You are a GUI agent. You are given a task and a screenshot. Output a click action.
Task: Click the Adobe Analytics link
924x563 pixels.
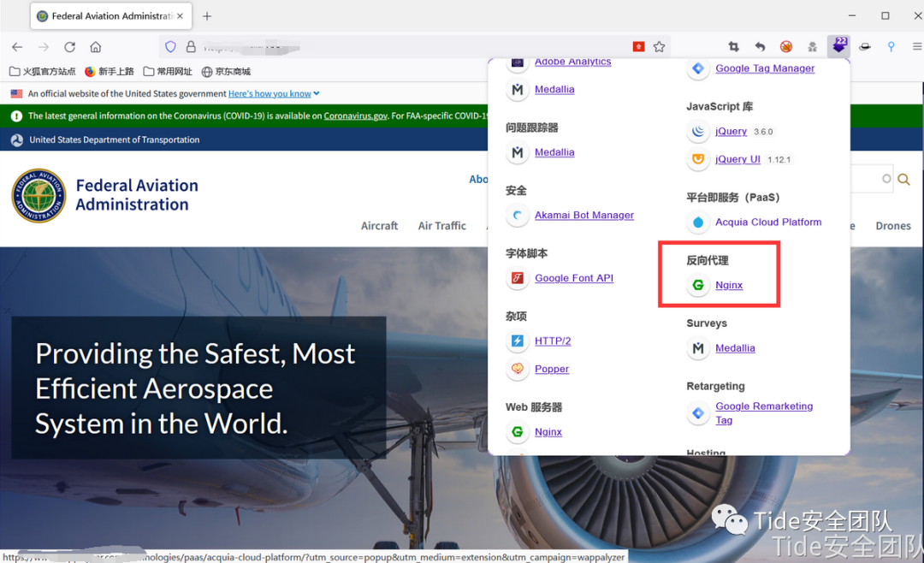coord(572,62)
